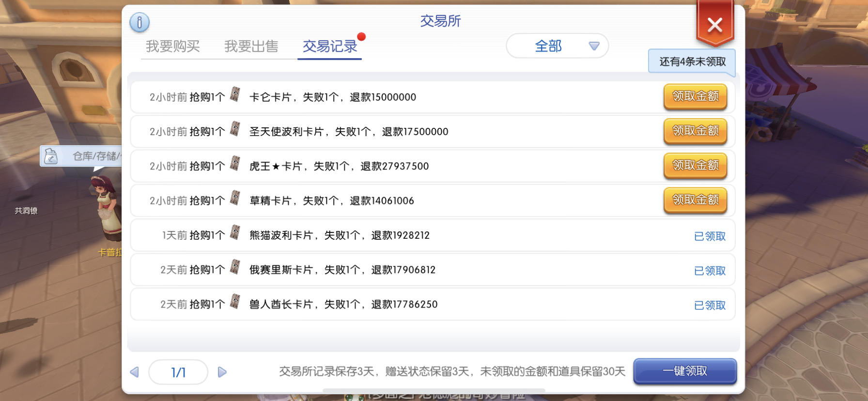868x401 pixels.
Task: Open the 仓库/存储 warehouse icon
Action: coord(51,156)
